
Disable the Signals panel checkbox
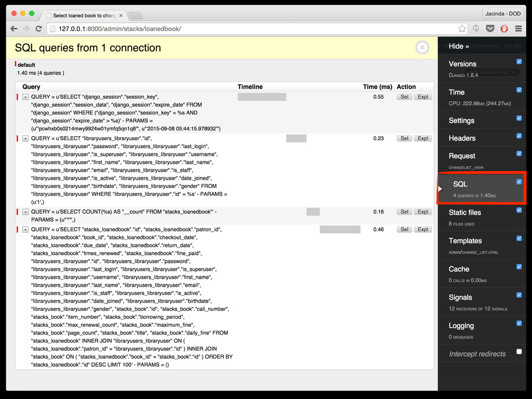(519, 295)
